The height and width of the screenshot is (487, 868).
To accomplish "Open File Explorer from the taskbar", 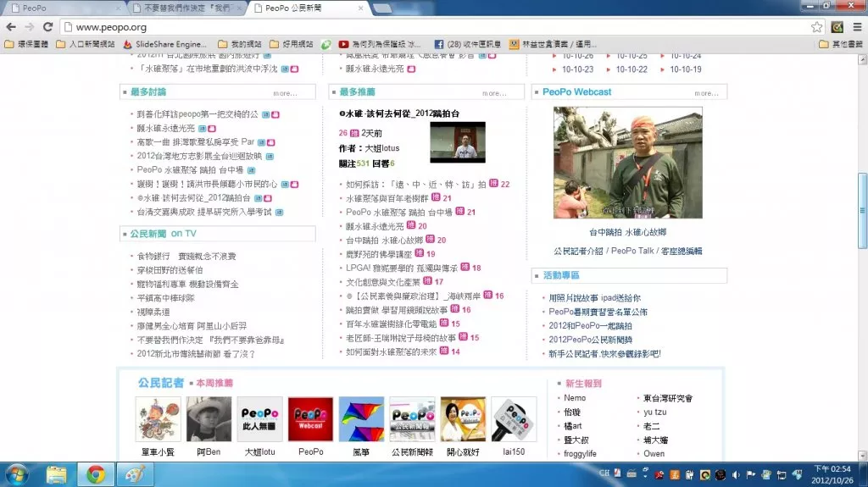I will point(56,475).
